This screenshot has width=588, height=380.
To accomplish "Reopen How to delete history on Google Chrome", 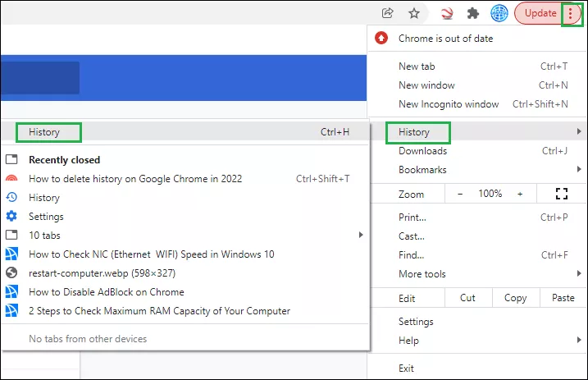I will [x=185, y=179].
